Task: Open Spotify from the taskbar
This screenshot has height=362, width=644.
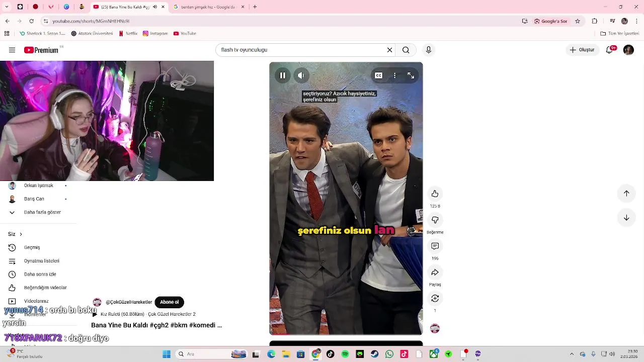Action: coord(345,354)
